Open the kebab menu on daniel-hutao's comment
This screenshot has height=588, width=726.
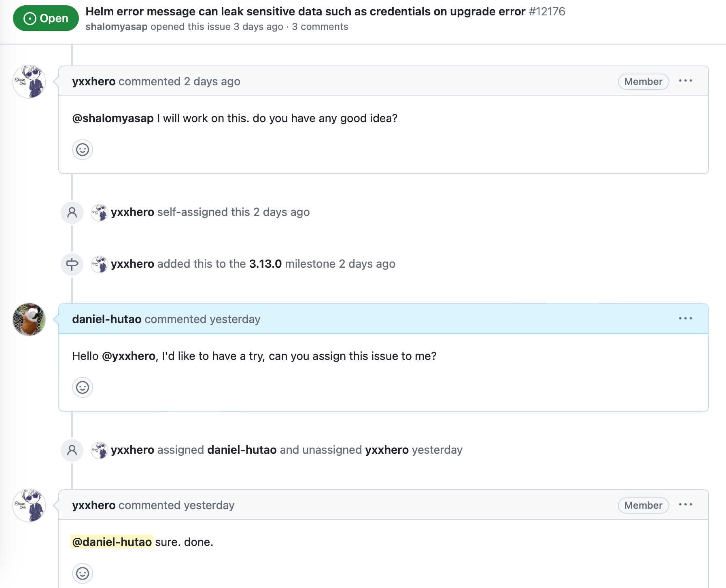pyautogui.click(x=686, y=319)
